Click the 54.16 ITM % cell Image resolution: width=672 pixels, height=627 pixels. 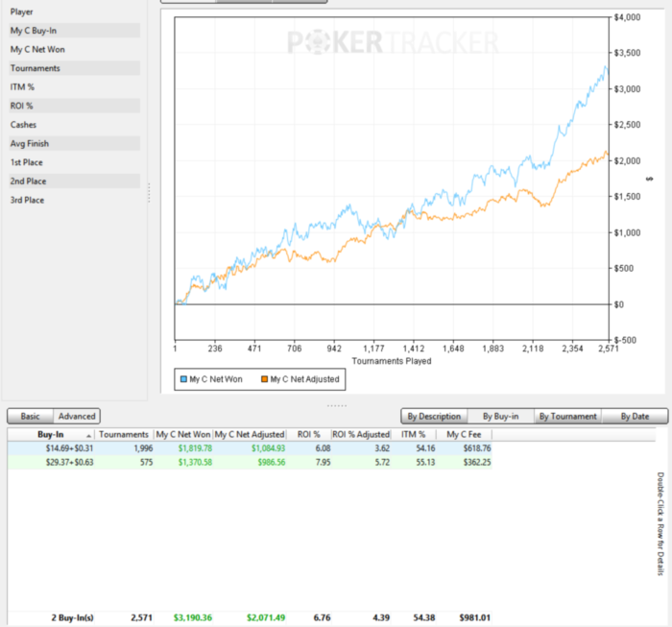[x=425, y=448]
